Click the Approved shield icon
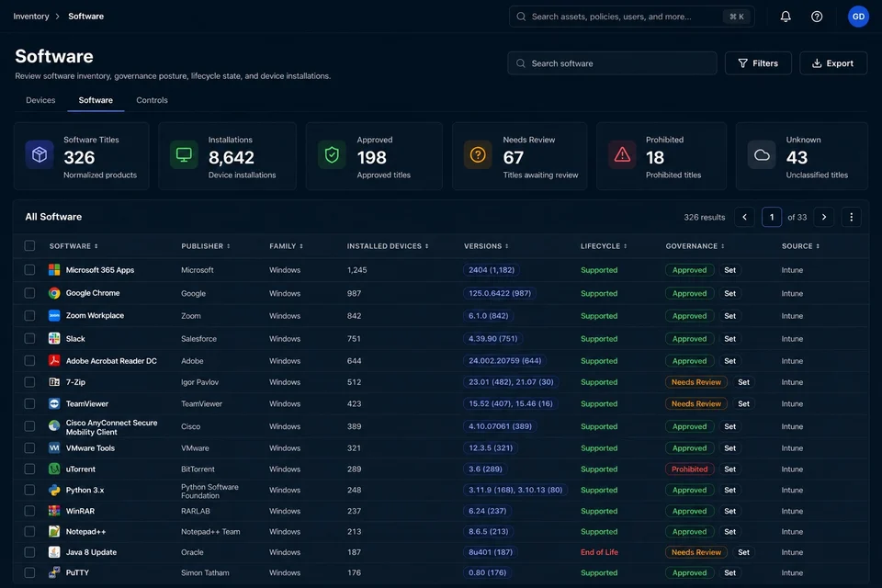This screenshot has width=882, height=588. click(332, 154)
